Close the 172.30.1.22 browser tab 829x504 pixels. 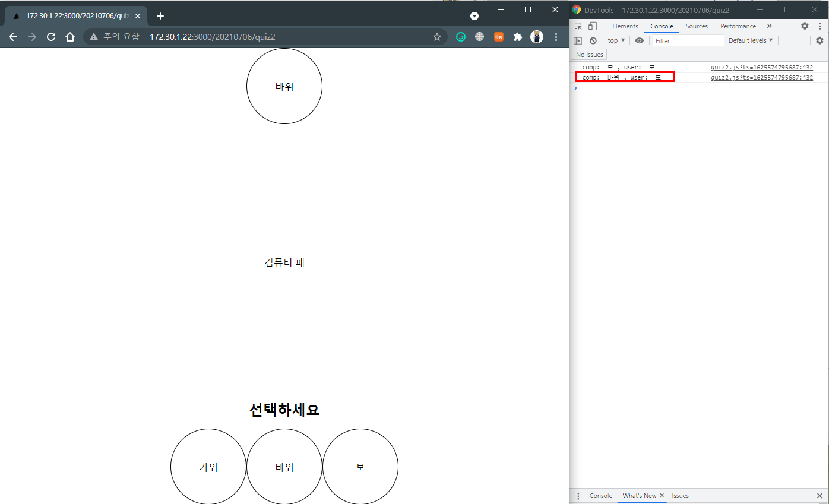point(138,16)
